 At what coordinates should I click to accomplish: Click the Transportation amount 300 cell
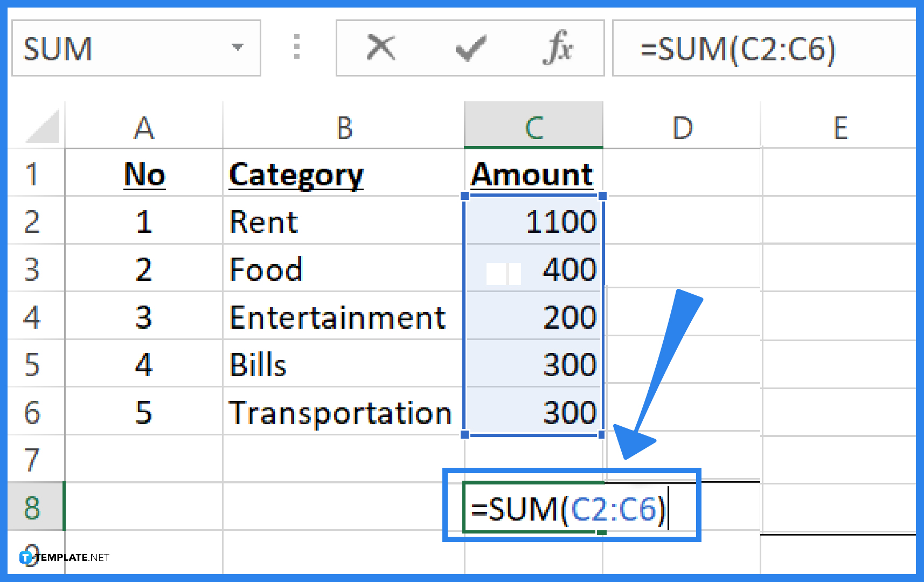533,412
